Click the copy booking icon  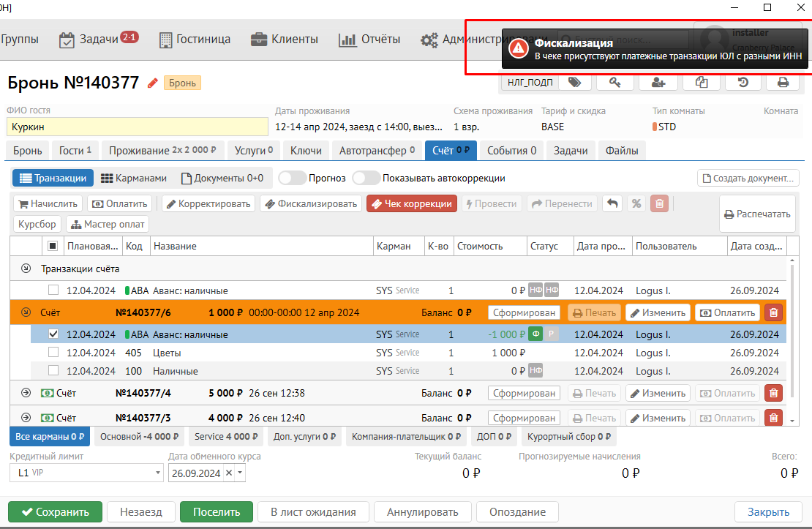702,83
